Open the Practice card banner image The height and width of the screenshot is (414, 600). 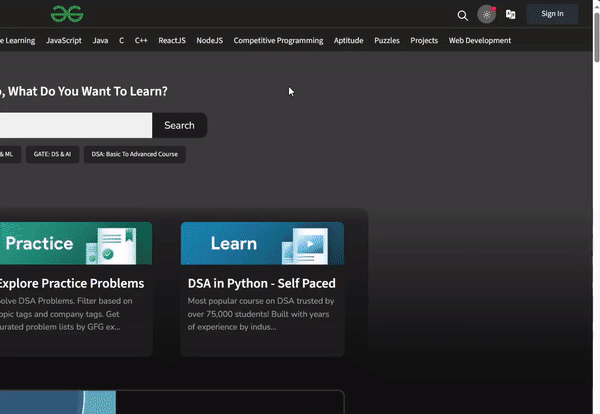(x=76, y=243)
